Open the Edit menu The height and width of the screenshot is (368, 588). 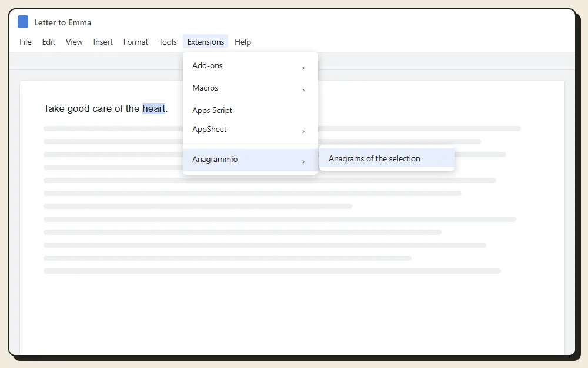48,42
